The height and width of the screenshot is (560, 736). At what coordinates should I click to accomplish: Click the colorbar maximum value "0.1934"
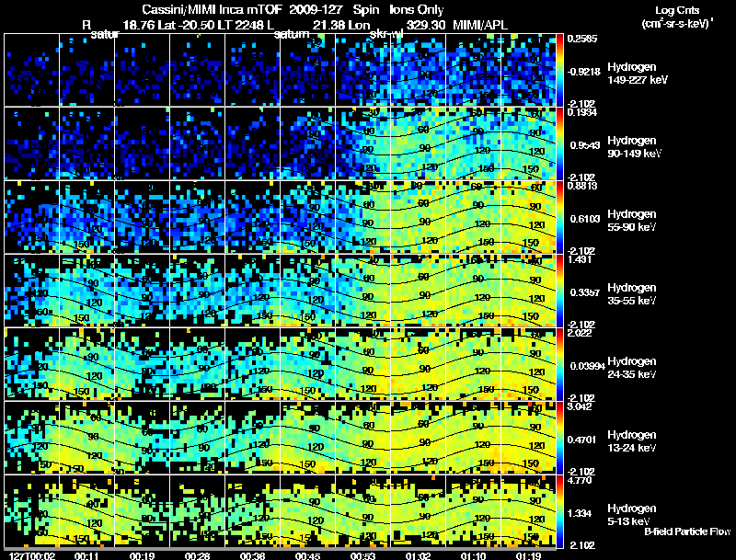point(582,112)
